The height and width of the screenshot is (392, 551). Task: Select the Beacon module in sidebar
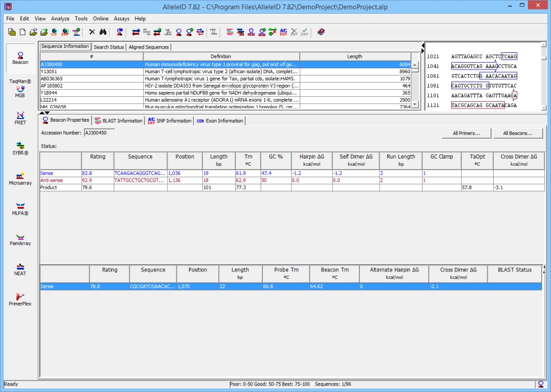coord(20,58)
